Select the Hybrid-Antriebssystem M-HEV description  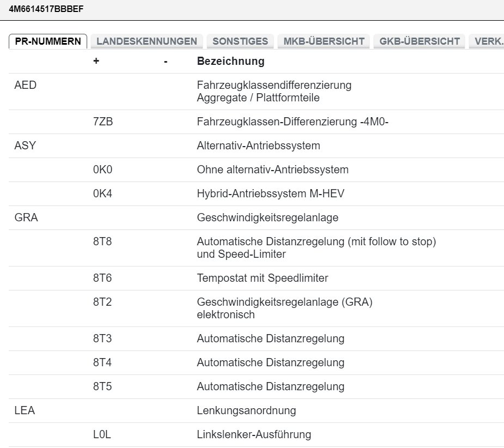(x=271, y=194)
